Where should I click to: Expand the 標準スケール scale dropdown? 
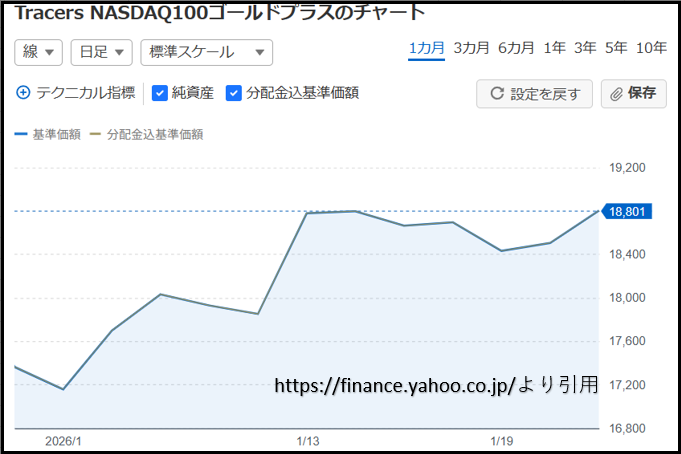(x=206, y=52)
